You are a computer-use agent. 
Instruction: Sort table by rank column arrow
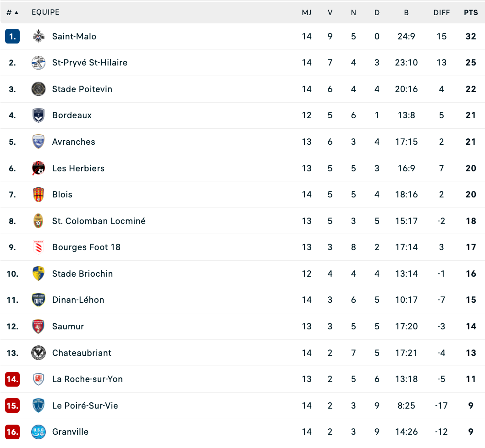17,13
